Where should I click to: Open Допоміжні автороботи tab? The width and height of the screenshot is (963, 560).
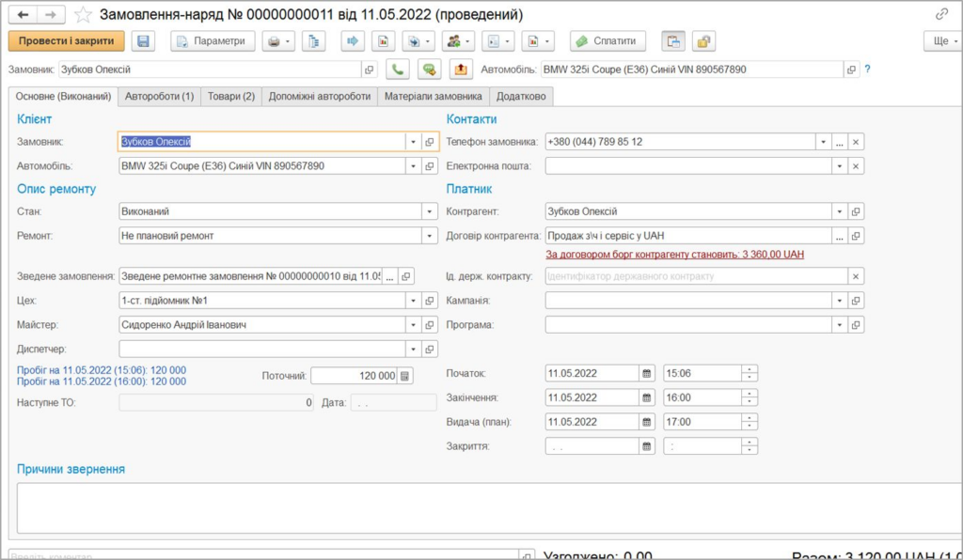(x=320, y=96)
